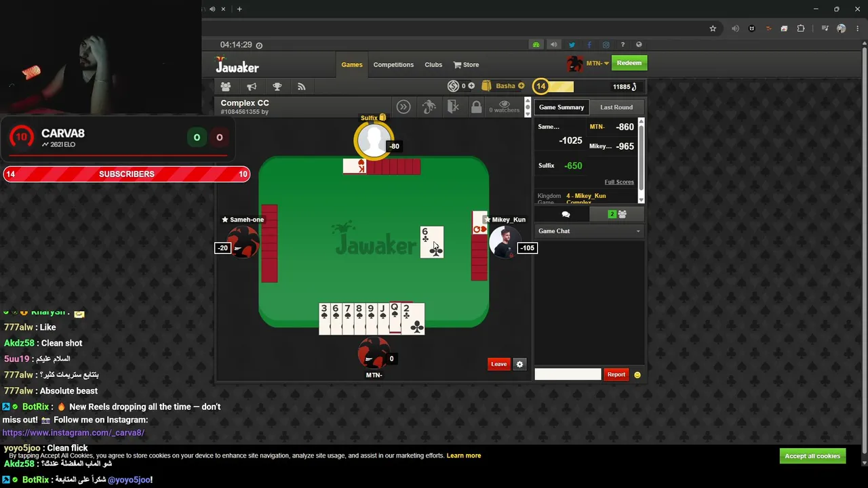Add tokens with the plus next to 0
The image size is (868, 488).
pyautogui.click(x=471, y=86)
